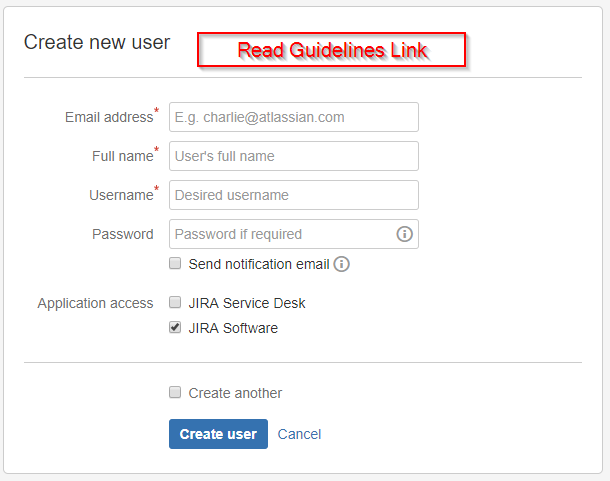610x481 pixels.
Task: Click the Email address field label
Action: click(x=109, y=117)
